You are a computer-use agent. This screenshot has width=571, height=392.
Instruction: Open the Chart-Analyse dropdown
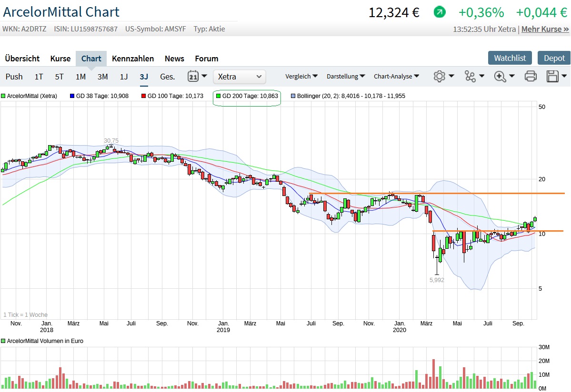[x=393, y=76]
